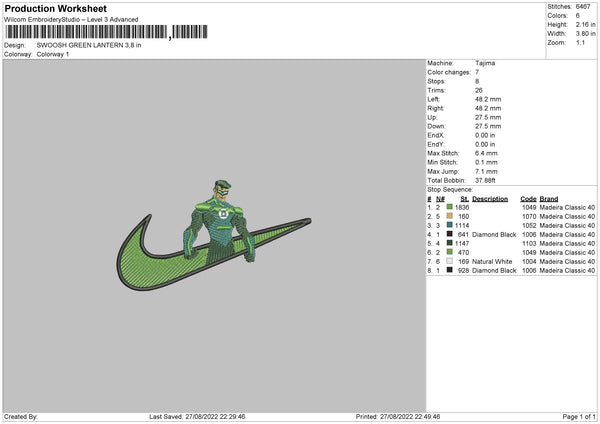The height and width of the screenshot is (424, 600).
Task: Click the Zoom value 1:1
Action: click(x=580, y=42)
